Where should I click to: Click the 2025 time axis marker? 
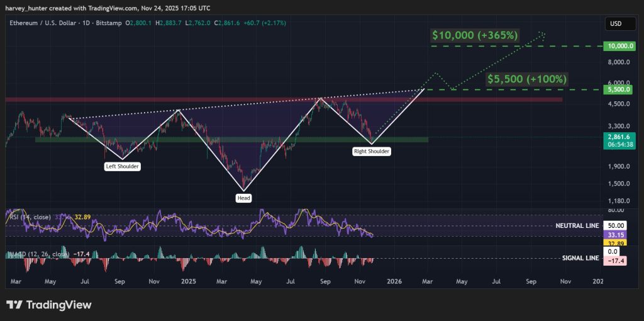[189, 281]
